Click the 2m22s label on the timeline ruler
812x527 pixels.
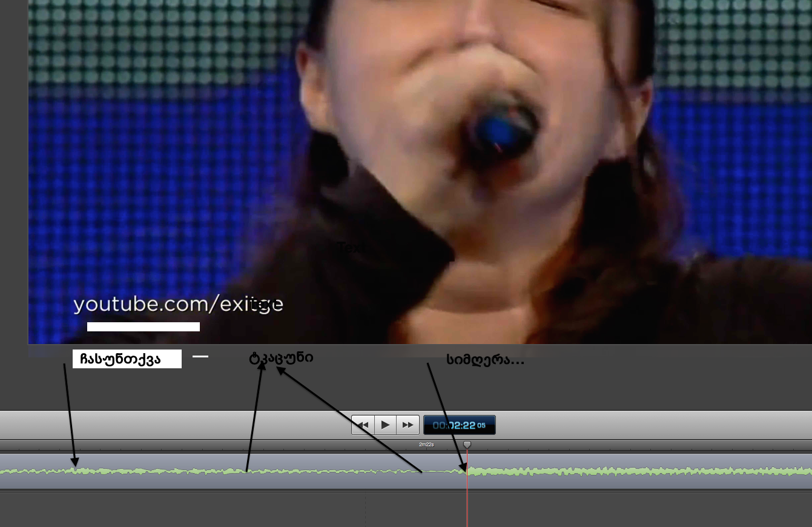pos(427,444)
